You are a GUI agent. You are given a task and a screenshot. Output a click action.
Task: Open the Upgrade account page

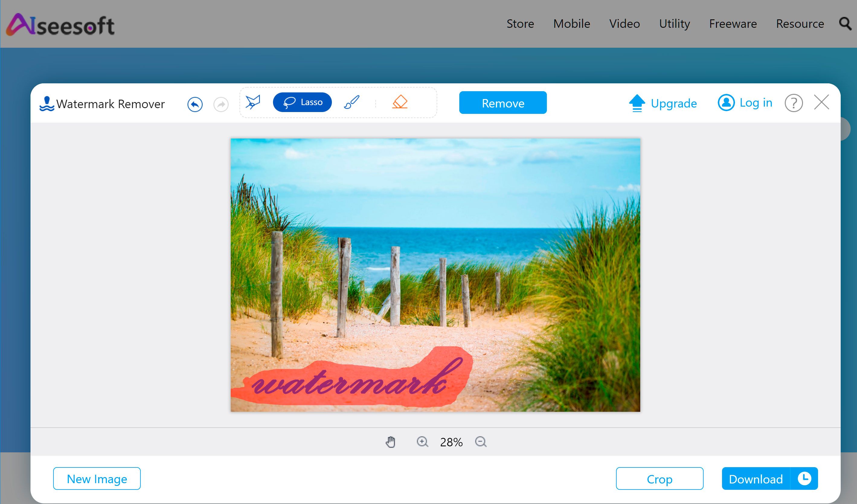(662, 102)
